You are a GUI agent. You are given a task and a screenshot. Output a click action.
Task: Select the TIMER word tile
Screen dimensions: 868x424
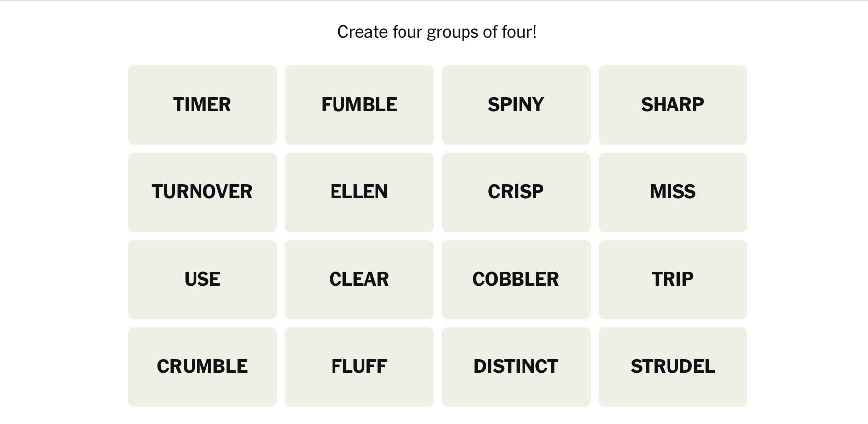click(x=202, y=105)
